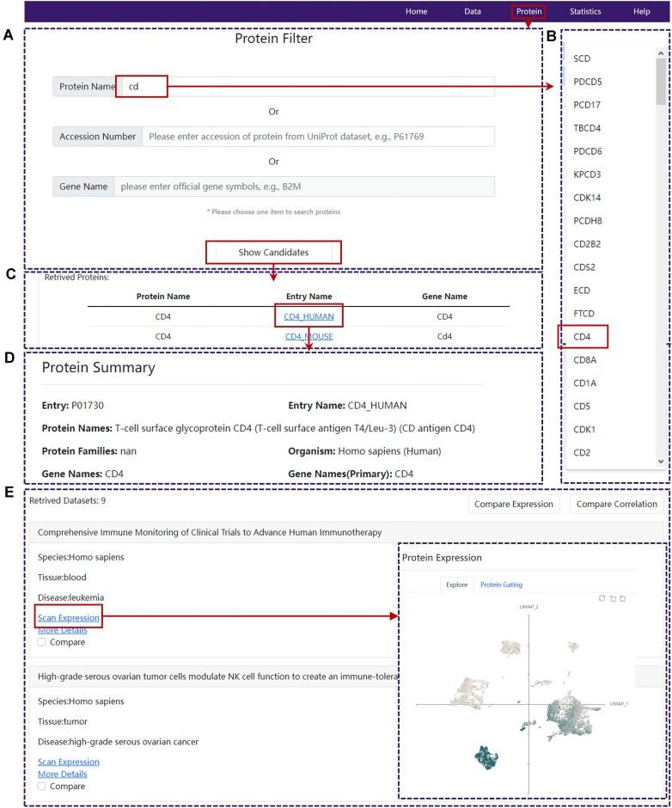
Task: Select SCD from the candidate list
Action: [582, 58]
